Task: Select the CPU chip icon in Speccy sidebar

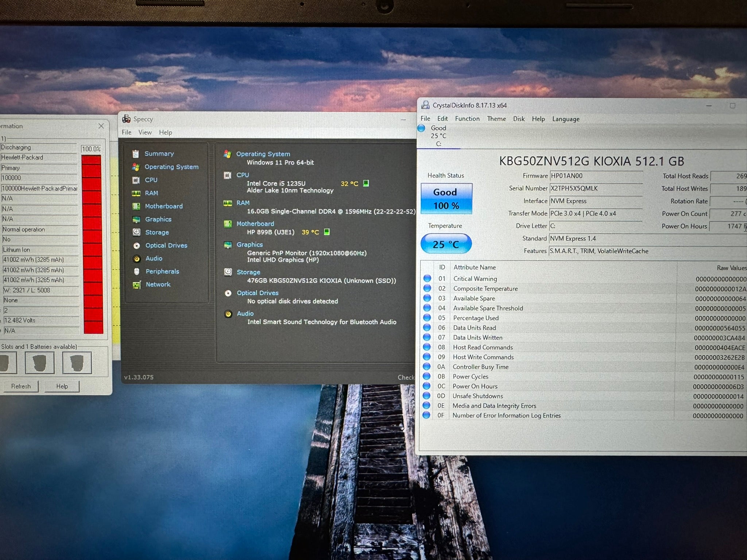Action: [136, 180]
